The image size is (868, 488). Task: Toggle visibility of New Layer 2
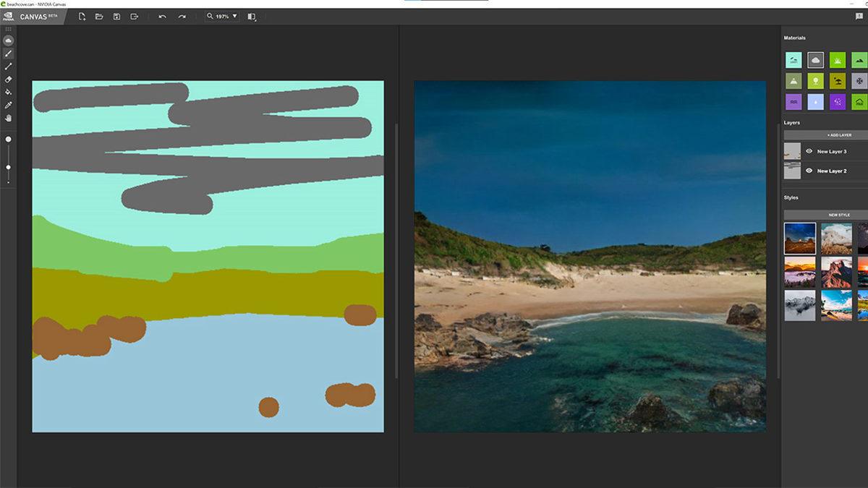[x=809, y=171]
